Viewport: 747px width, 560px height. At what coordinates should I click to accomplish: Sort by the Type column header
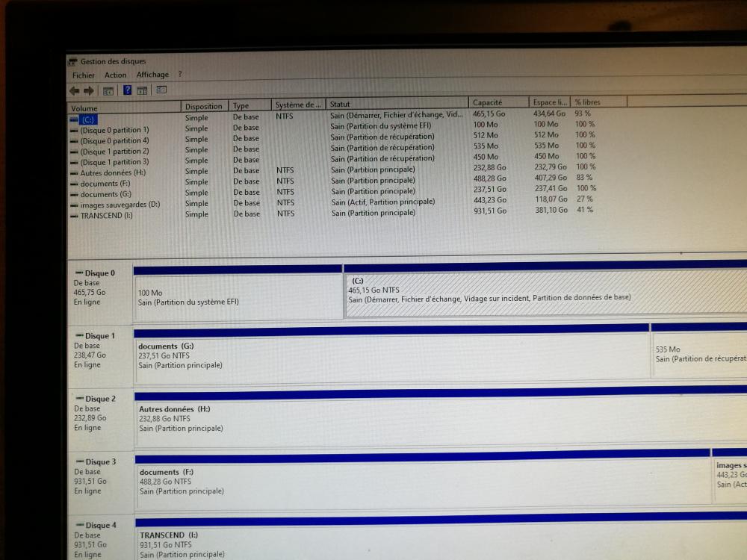point(250,106)
